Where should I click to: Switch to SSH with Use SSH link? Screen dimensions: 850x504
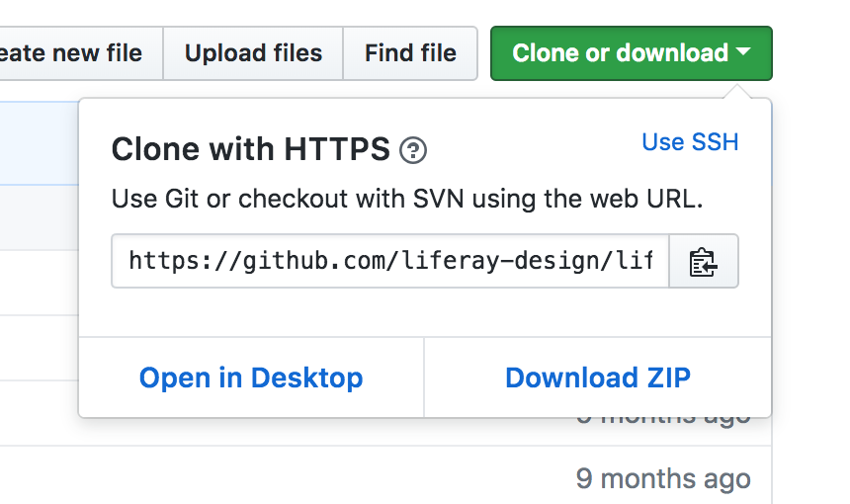[x=690, y=142]
